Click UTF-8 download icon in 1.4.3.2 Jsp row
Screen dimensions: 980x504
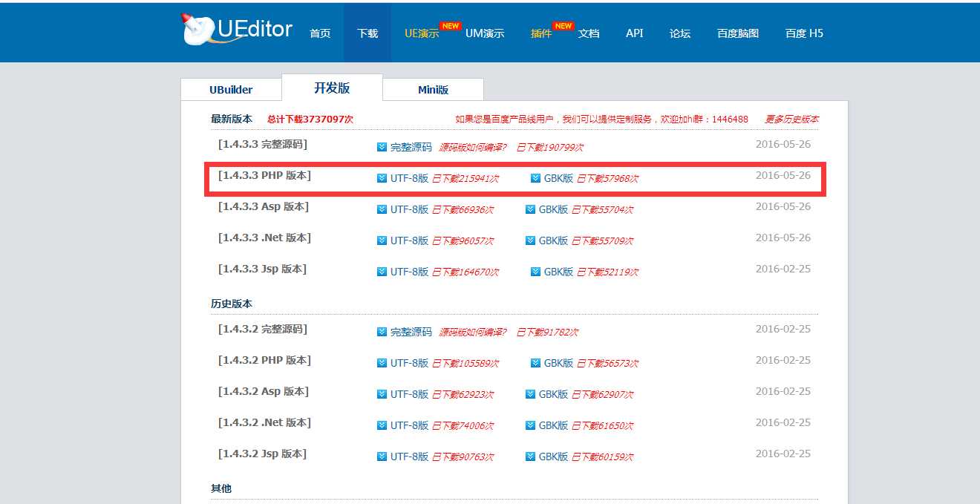(x=382, y=456)
